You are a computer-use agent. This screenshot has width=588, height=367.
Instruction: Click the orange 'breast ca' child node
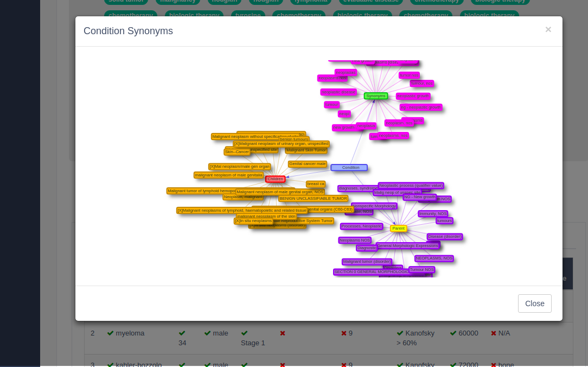tap(315, 184)
